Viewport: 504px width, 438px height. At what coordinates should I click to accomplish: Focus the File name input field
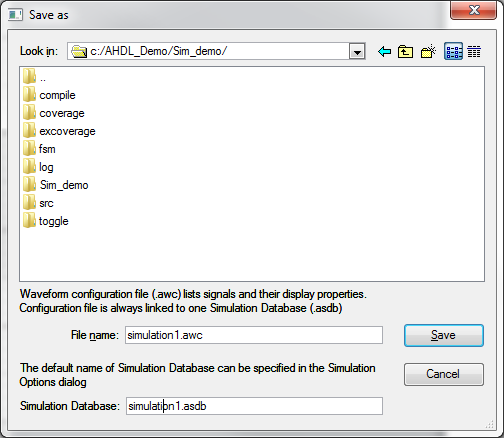[254, 335]
